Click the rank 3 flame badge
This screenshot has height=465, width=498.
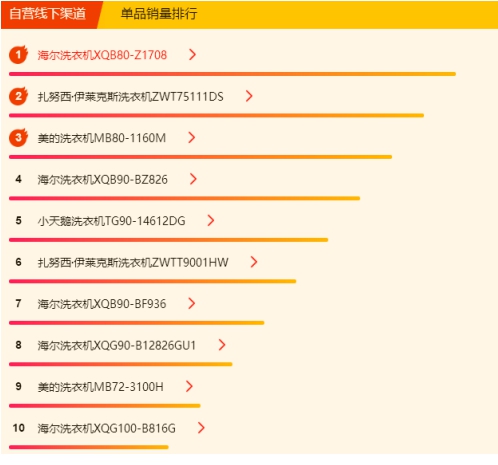18,137
